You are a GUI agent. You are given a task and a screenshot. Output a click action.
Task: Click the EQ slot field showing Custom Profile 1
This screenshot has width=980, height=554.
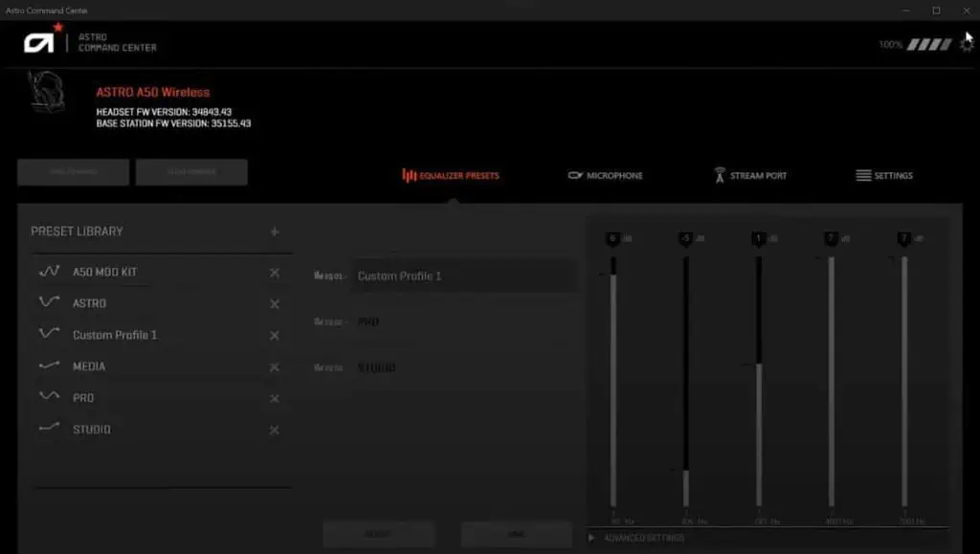pos(464,276)
